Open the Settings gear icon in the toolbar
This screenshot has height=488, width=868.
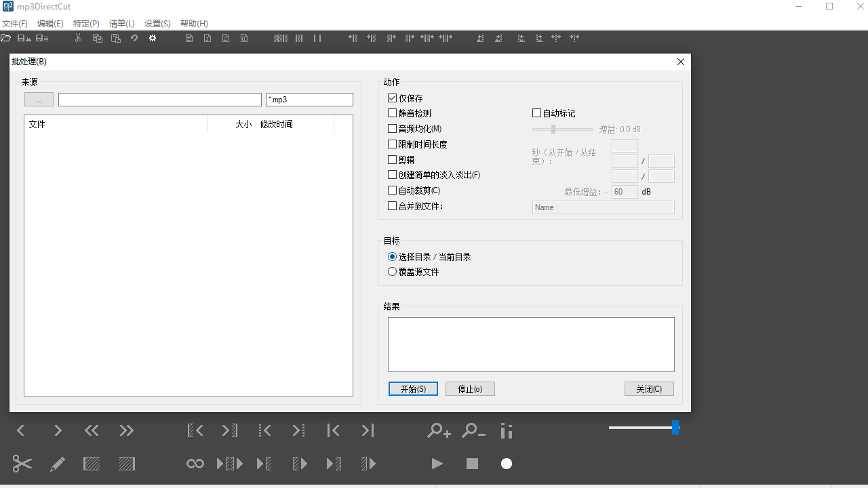tap(153, 38)
